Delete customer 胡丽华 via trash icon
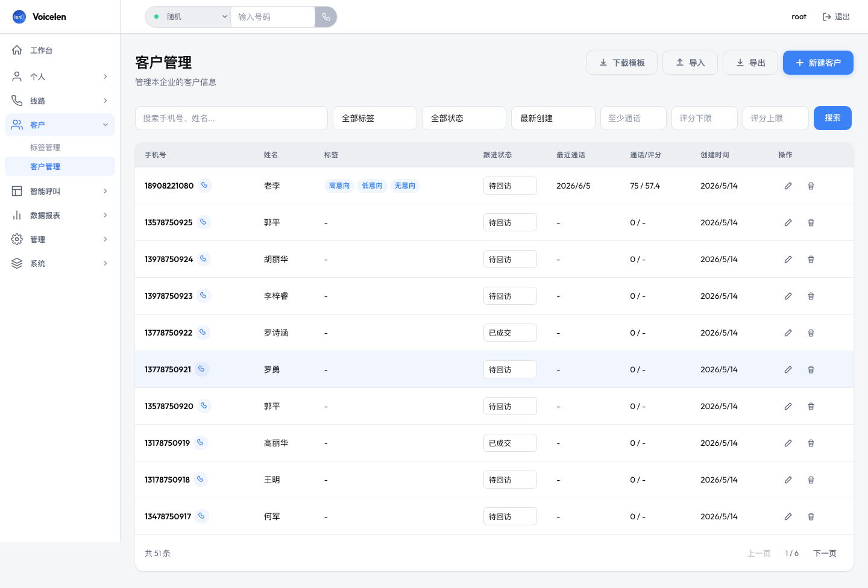This screenshot has height=588, width=868. (x=811, y=259)
